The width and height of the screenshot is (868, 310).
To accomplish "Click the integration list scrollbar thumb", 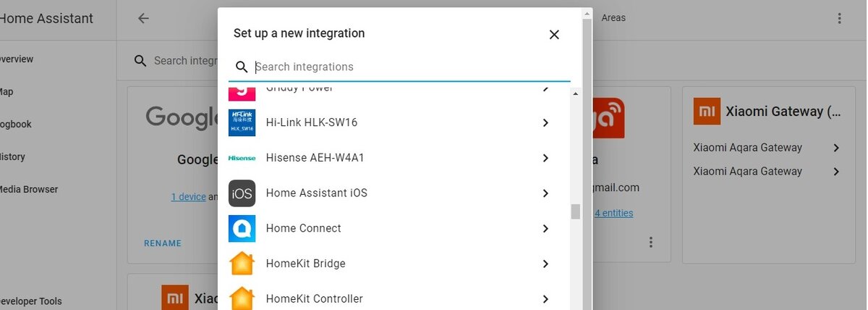I will coord(576,211).
